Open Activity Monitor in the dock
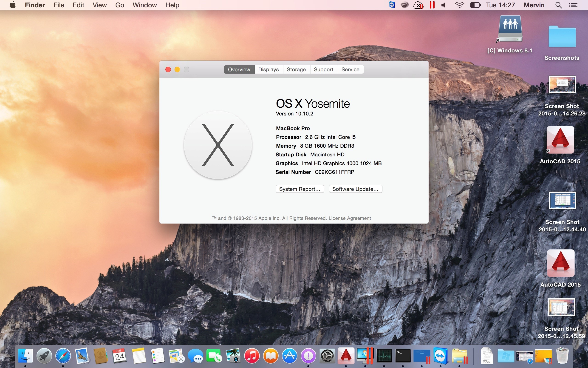This screenshot has width=588, height=368. [x=384, y=356]
